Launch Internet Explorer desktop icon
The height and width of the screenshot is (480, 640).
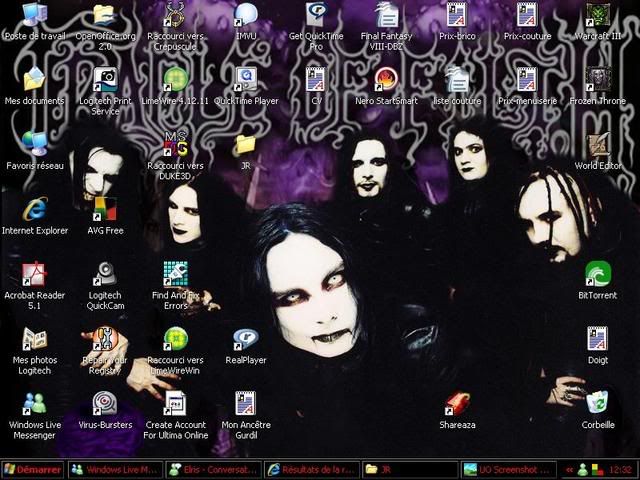point(35,209)
